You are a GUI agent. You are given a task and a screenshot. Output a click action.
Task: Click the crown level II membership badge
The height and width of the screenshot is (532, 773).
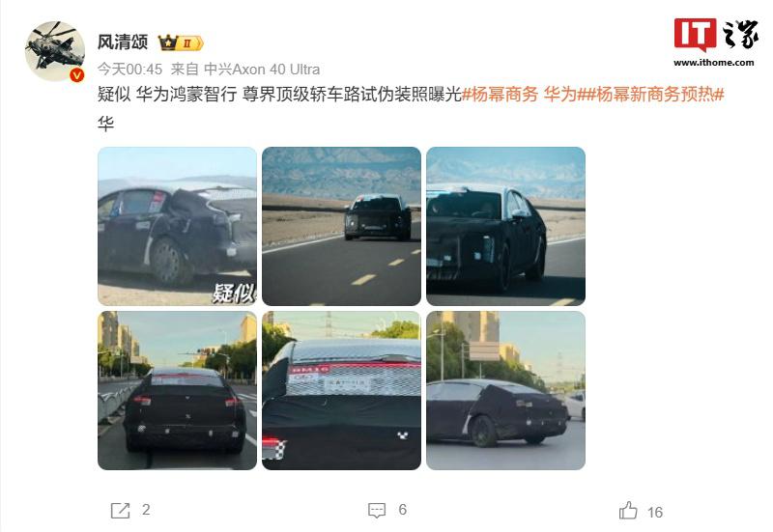click(181, 42)
